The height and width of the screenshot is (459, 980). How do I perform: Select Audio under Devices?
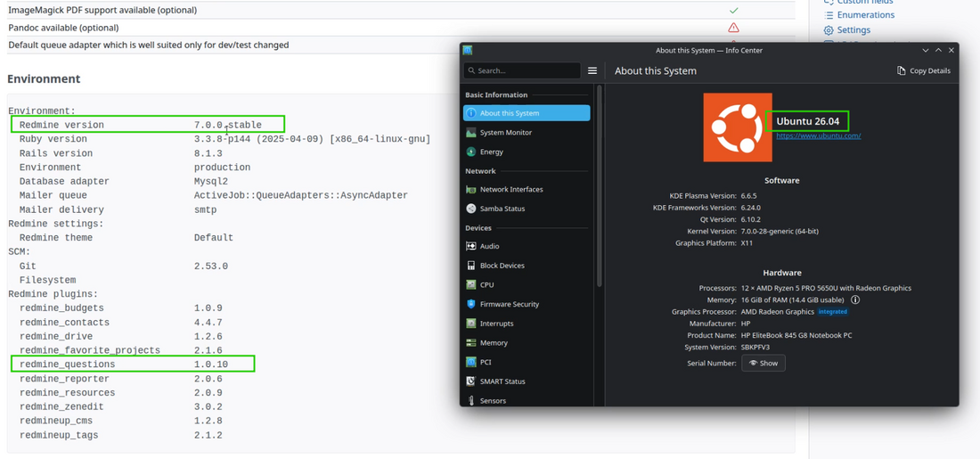pos(527,246)
